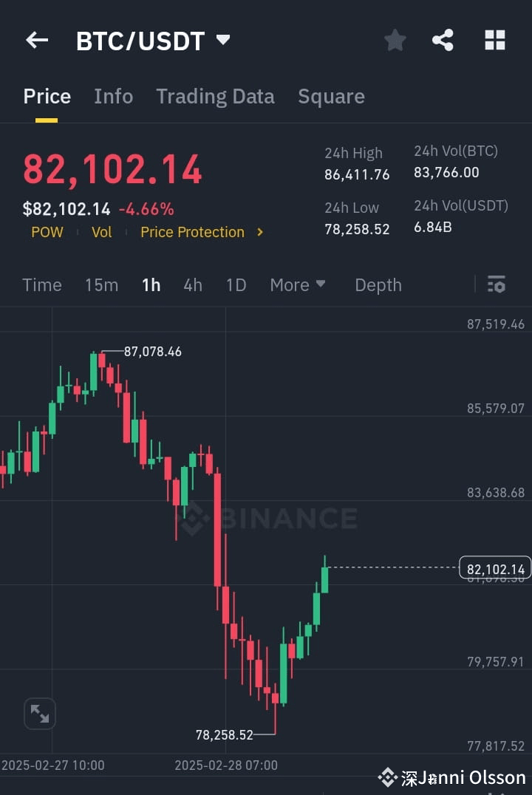Click the back arrow icon
Viewport: 532px width, 795px height.
click(x=36, y=40)
